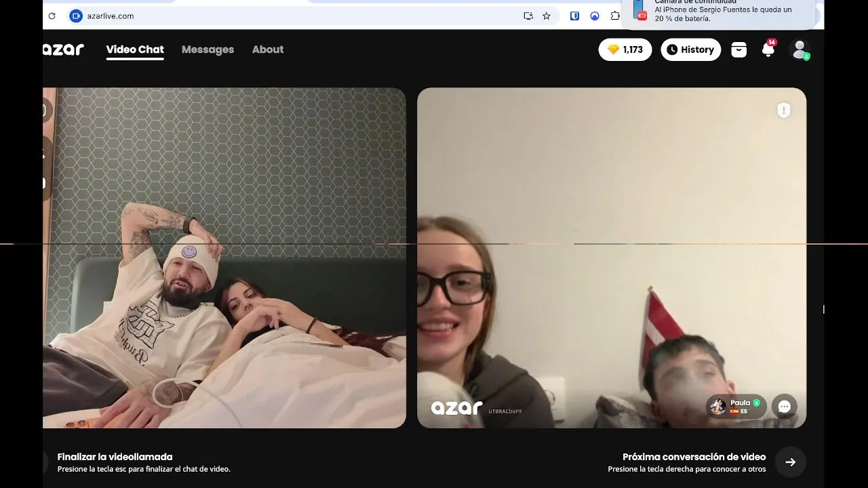
Task: Bookmark this page with the star icon
Action: (547, 16)
